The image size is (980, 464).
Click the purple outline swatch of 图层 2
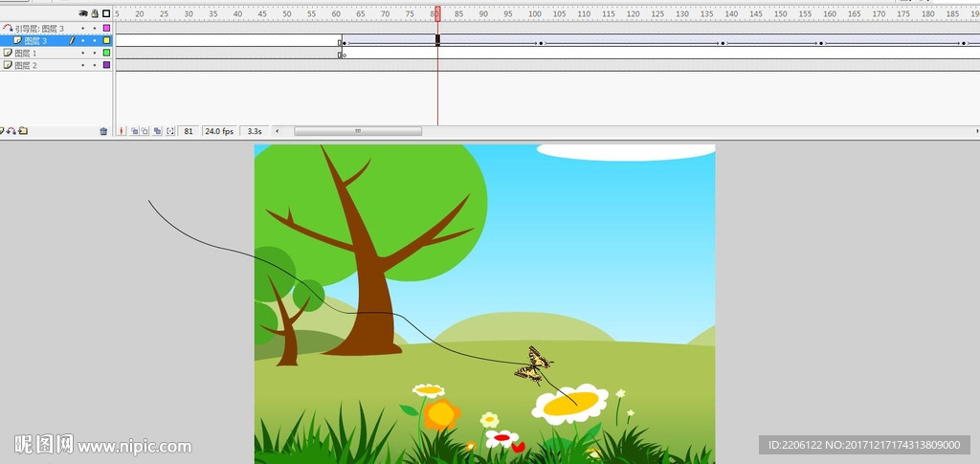(106, 65)
